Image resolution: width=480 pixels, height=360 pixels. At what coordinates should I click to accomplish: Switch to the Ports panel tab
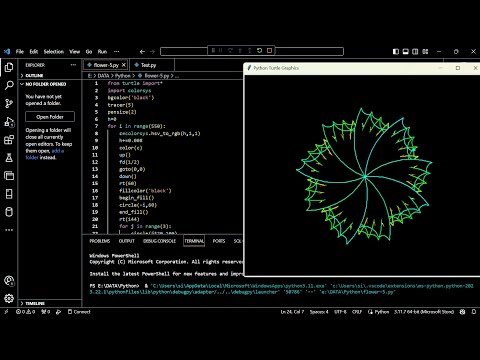point(219,241)
